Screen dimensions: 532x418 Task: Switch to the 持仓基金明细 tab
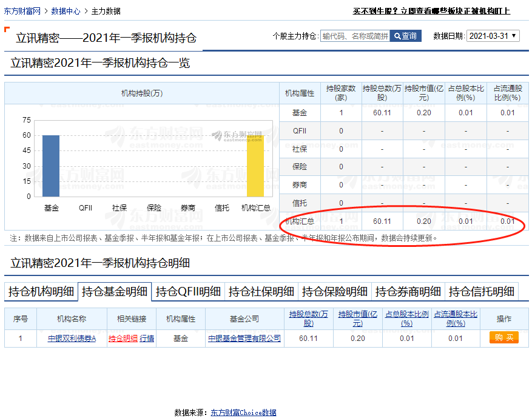[115, 291]
